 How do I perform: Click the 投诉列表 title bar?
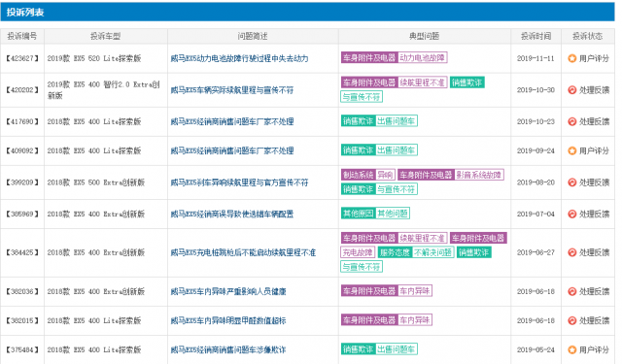coord(307,12)
